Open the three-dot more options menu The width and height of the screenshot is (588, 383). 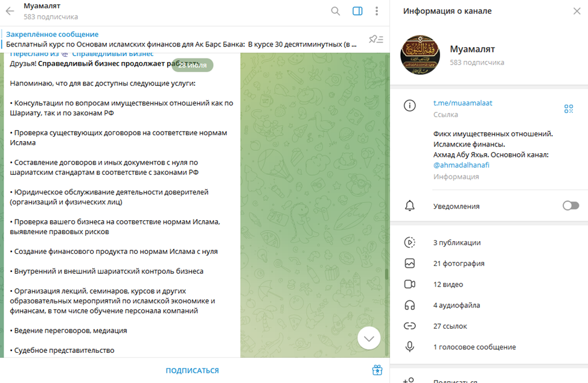(x=377, y=11)
